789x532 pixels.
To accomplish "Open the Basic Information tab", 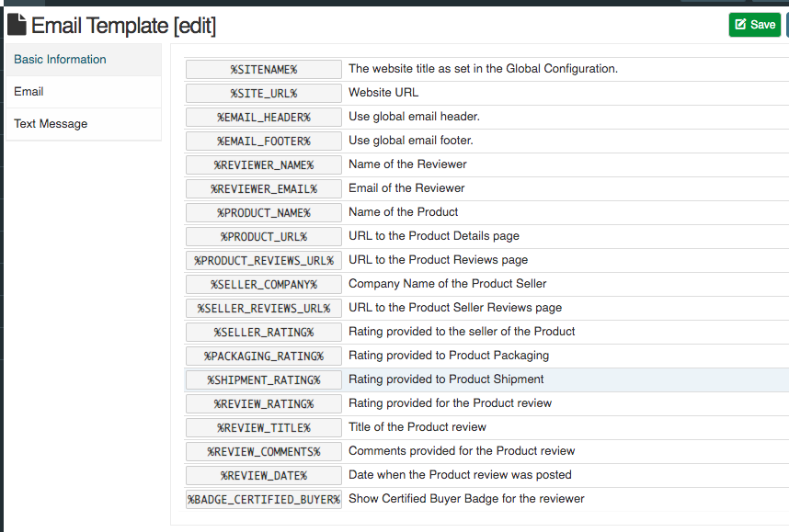I will (x=61, y=60).
